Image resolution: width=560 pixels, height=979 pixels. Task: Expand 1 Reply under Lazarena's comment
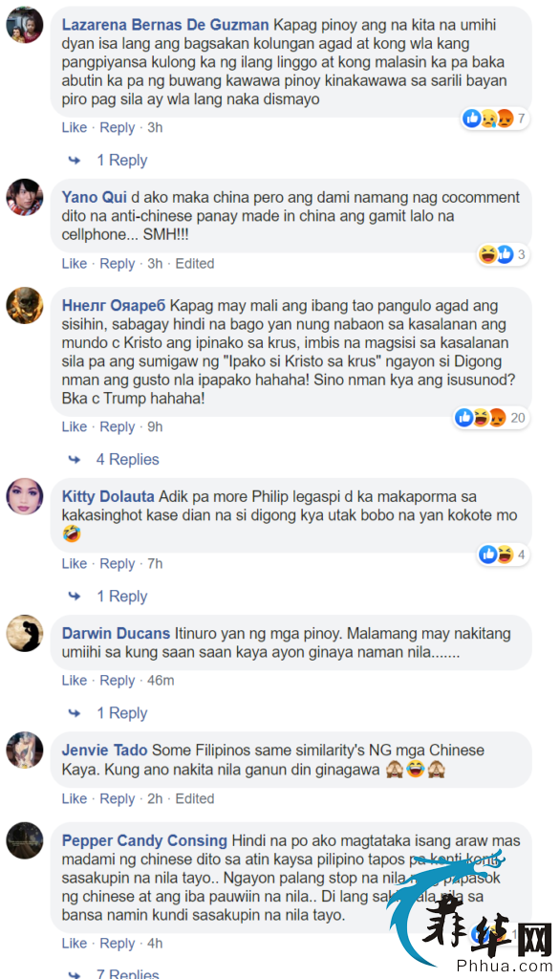pos(121,160)
